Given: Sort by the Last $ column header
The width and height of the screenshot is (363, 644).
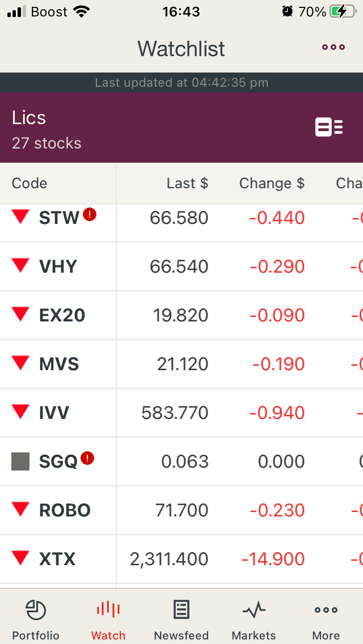Looking at the screenshot, I should pos(188,183).
